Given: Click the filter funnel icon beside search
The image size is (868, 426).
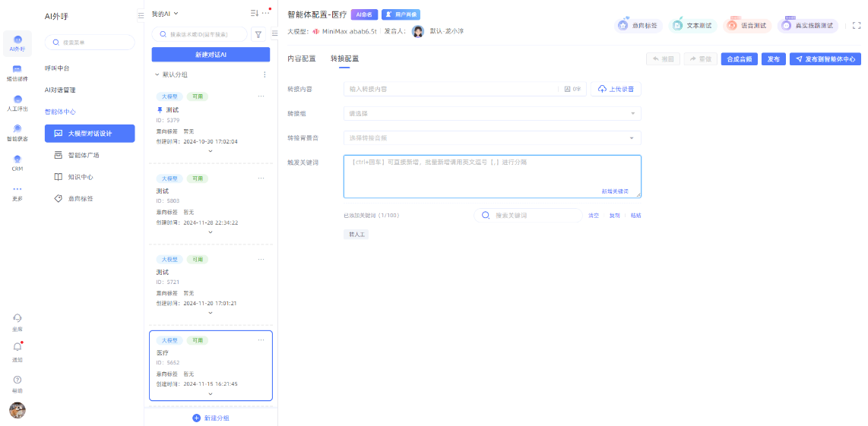Looking at the screenshot, I should (258, 34).
